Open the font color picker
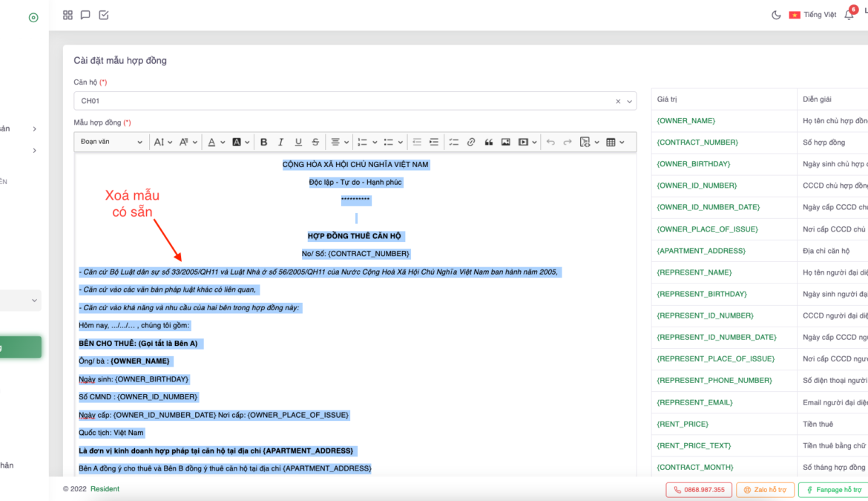 [215, 143]
